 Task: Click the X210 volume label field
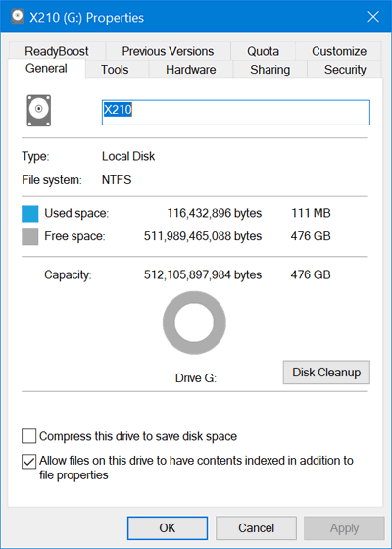pos(235,113)
